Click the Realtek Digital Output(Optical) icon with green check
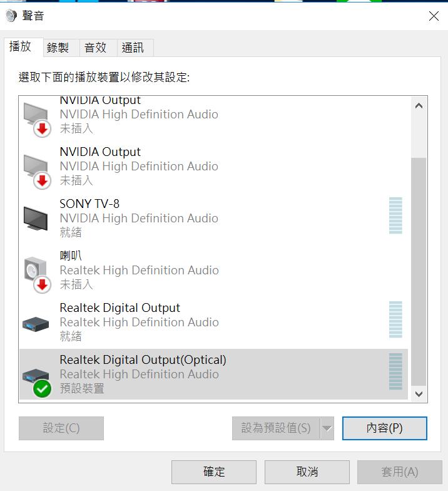This screenshot has height=491, width=448. coord(37,382)
